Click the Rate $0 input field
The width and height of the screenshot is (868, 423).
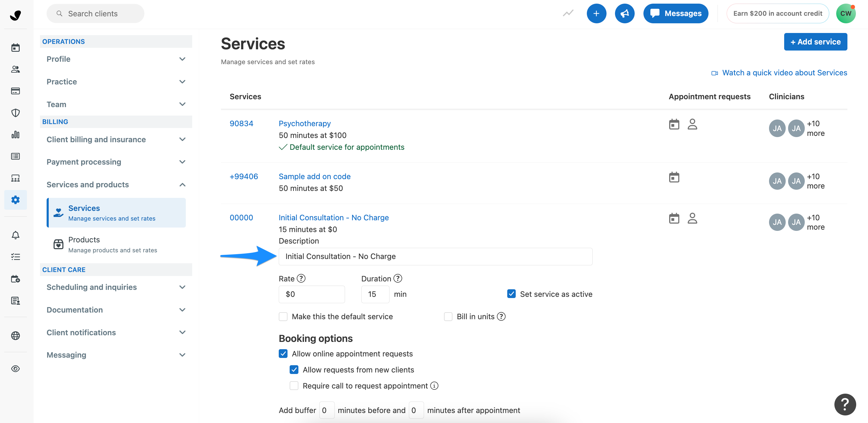pyautogui.click(x=312, y=294)
